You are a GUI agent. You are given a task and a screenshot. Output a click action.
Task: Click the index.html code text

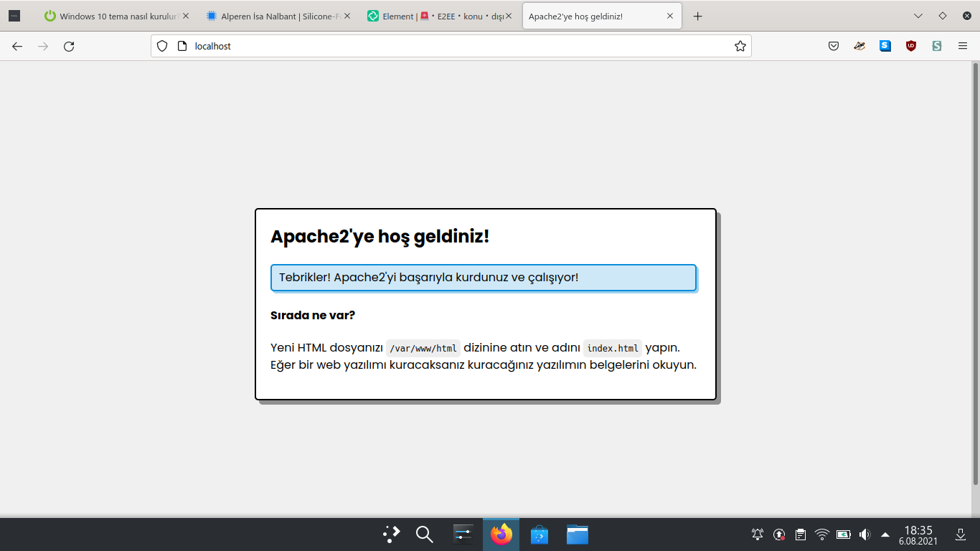(613, 349)
